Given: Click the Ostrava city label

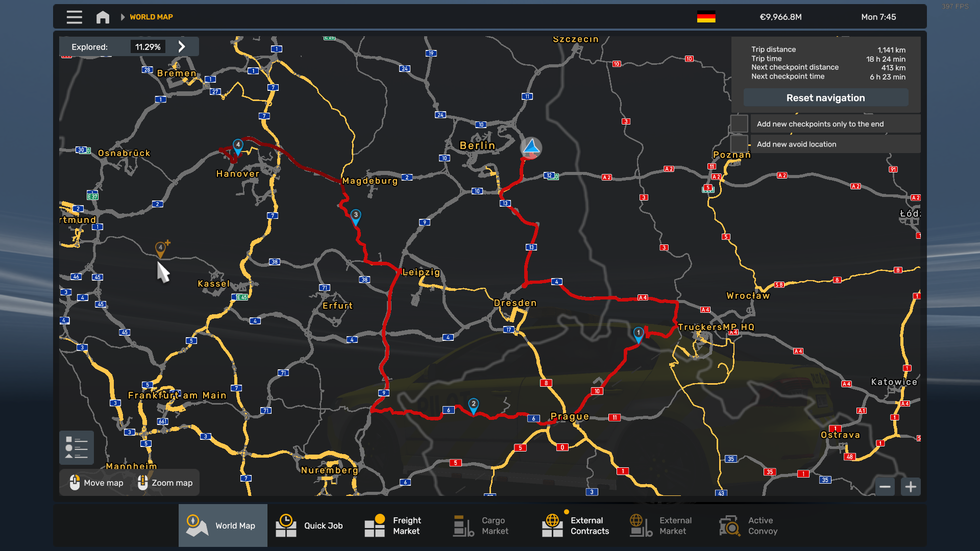Looking at the screenshot, I should (x=840, y=435).
